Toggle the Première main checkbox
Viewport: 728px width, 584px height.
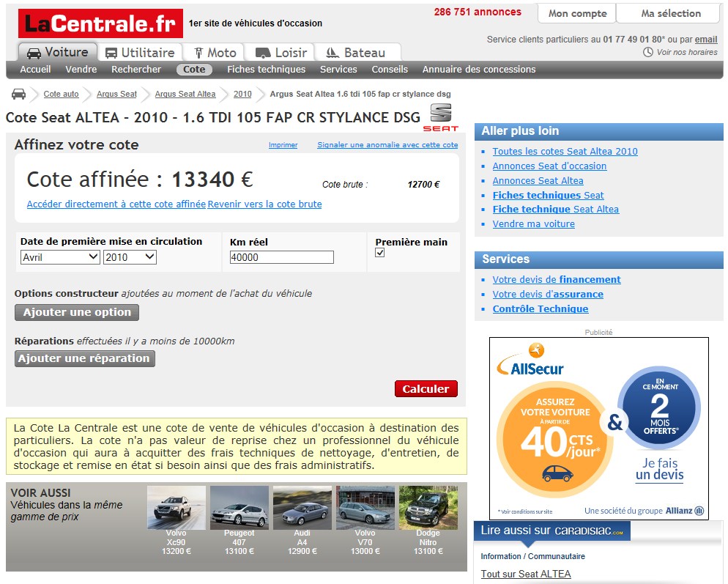[x=380, y=253]
